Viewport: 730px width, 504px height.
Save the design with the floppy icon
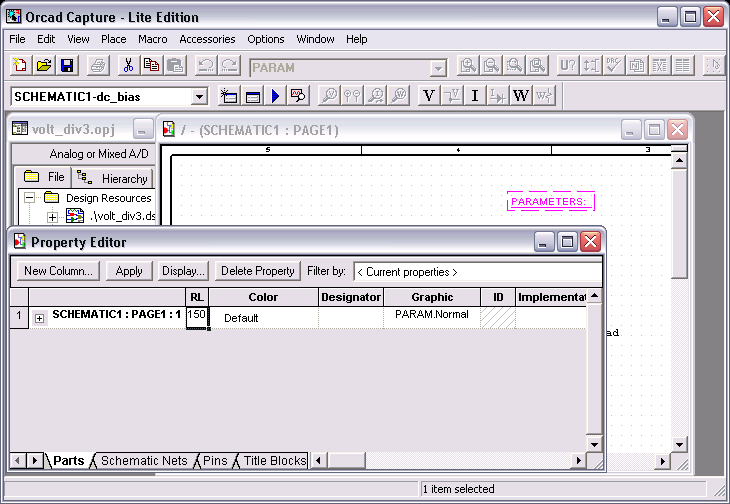point(67,66)
